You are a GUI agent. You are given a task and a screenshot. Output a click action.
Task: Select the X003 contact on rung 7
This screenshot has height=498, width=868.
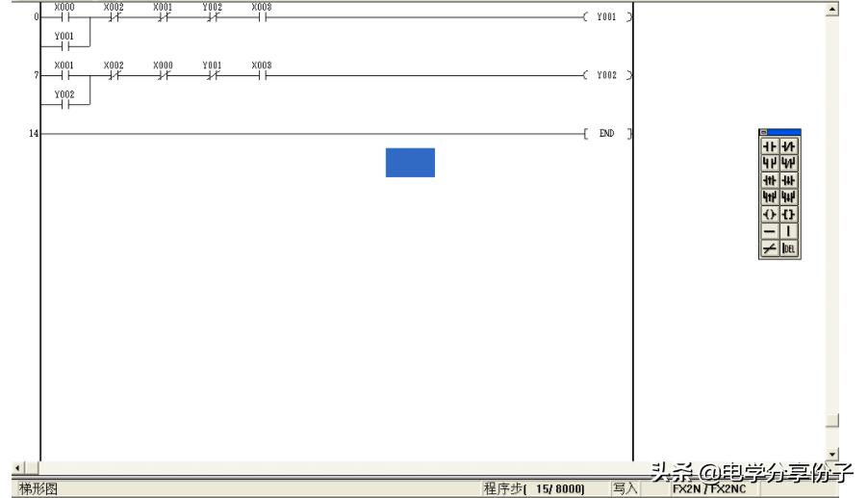[262, 70]
